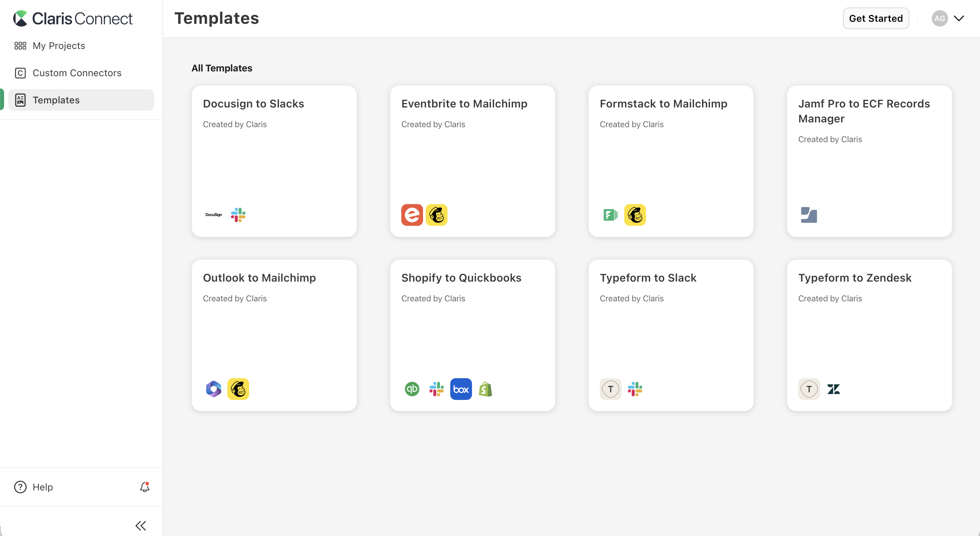The height and width of the screenshot is (536, 980).
Task: Expand the account dropdown next to AG avatar
Action: 960,18
